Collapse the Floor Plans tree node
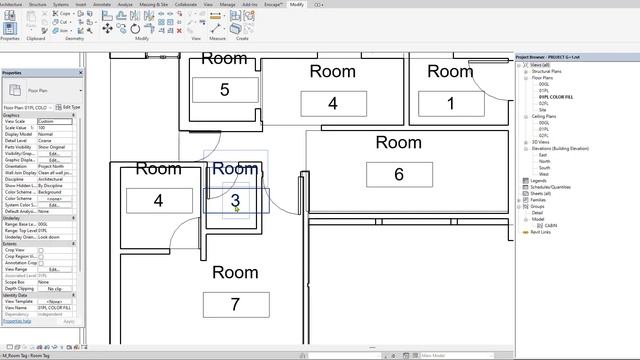The image size is (640, 360). [526, 78]
